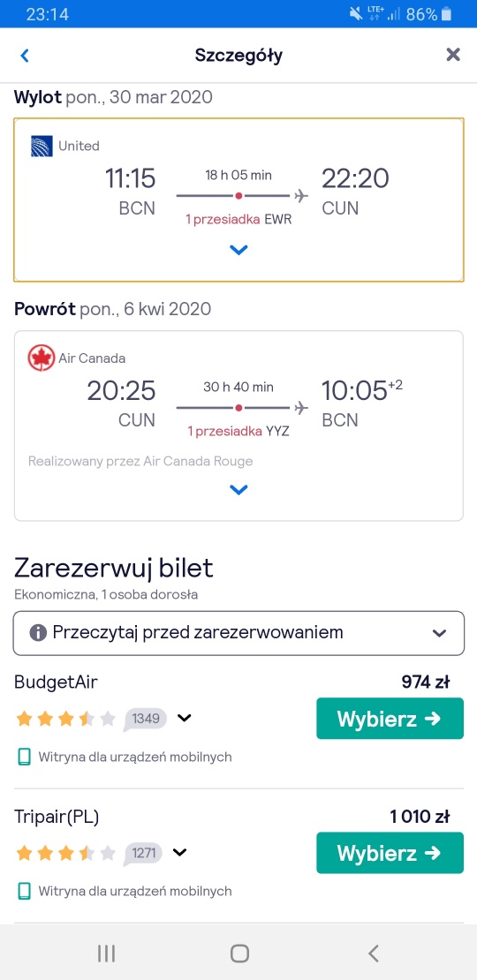Select BudgetAir offer with Wybierz button
Image resolution: width=477 pixels, height=980 pixels.
(x=390, y=719)
